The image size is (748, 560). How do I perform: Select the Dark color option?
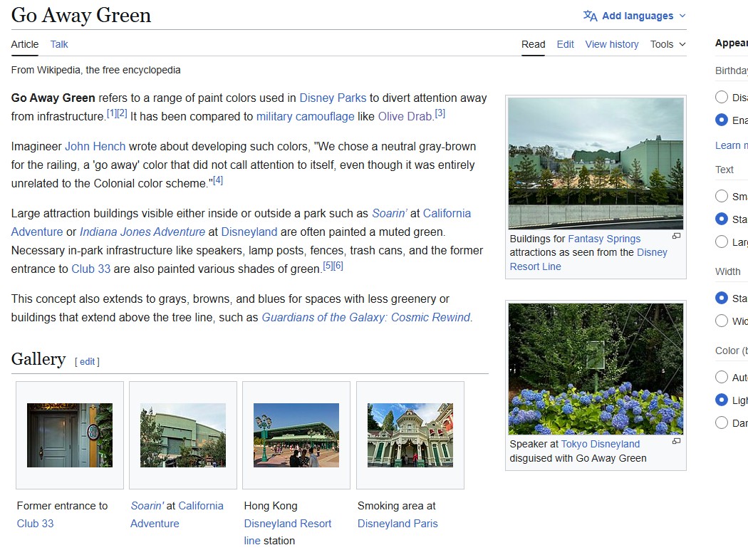[x=722, y=422]
